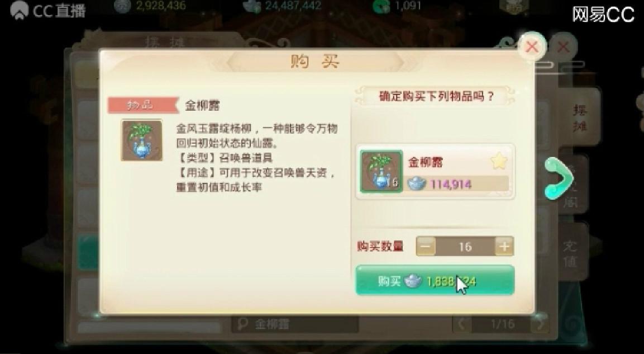Click the green jade icon showing 1,091
The width and height of the screenshot is (644, 354).
tap(381, 6)
